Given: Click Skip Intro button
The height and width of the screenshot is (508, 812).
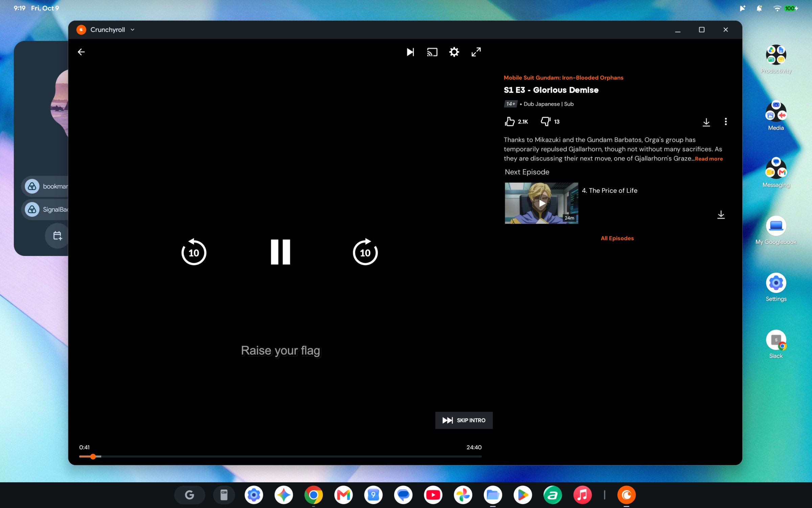Looking at the screenshot, I should (x=464, y=420).
